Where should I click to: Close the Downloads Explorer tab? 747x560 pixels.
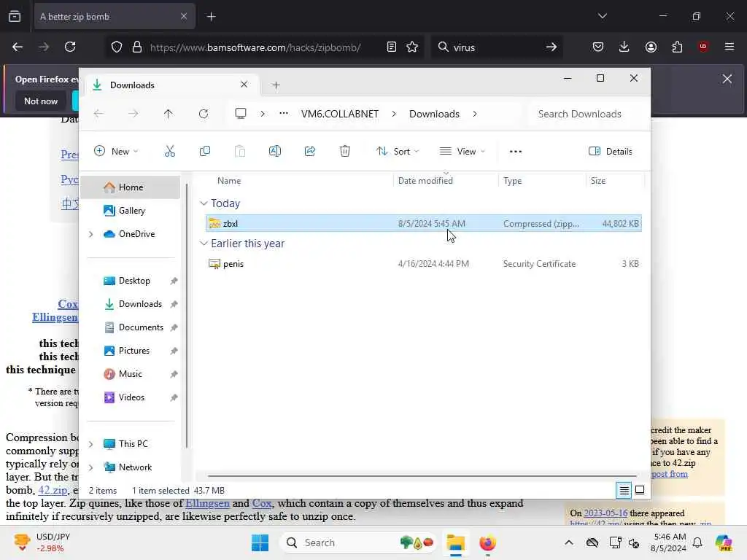tap(244, 85)
